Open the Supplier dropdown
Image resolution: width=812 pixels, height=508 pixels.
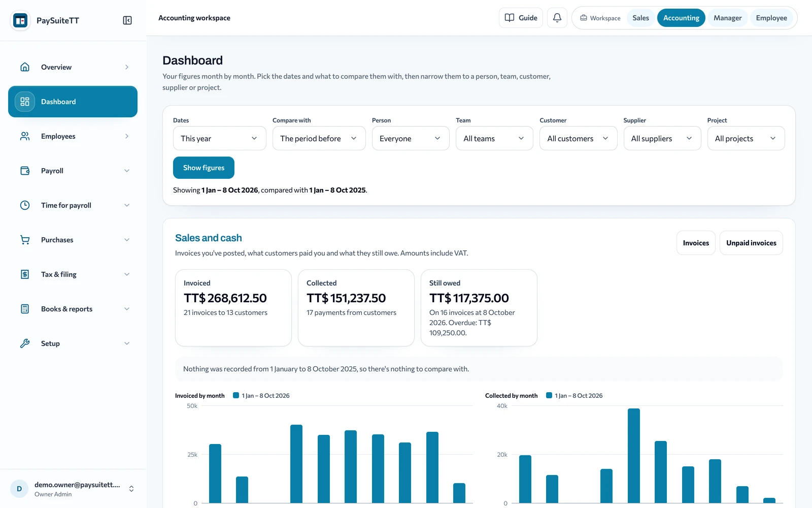[x=662, y=138]
